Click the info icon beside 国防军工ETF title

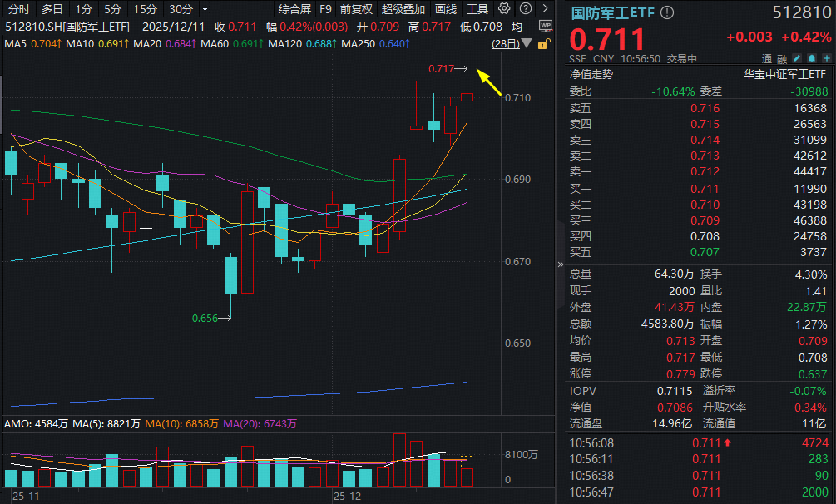667,13
